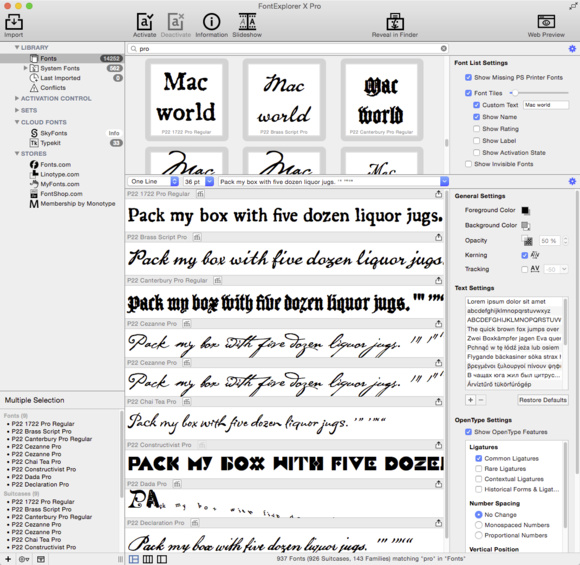
Task: Open Web Preview from toolbar
Action: coord(546,22)
